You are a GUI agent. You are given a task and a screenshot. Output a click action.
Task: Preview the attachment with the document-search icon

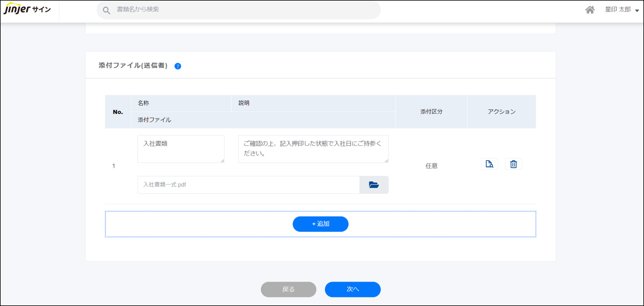point(489,164)
